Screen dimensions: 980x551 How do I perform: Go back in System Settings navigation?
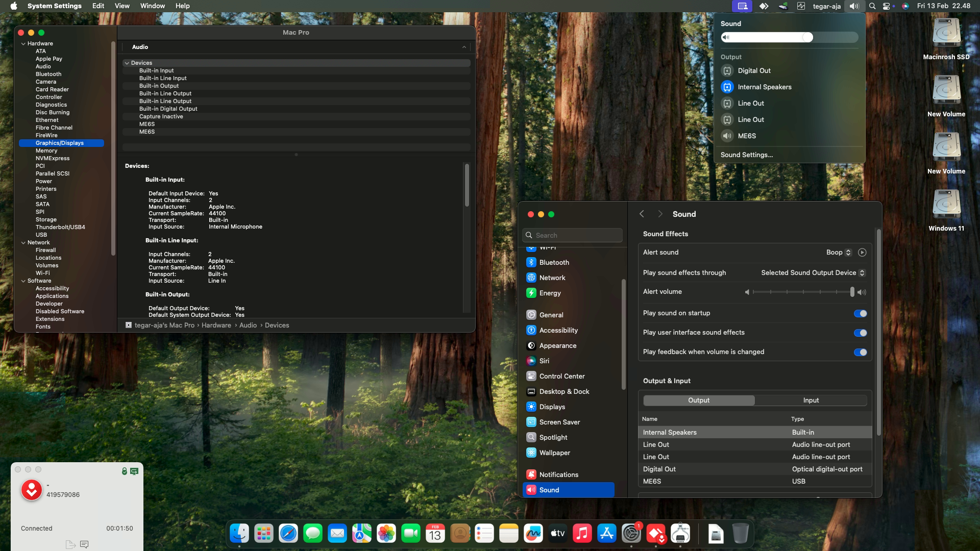pyautogui.click(x=642, y=214)
